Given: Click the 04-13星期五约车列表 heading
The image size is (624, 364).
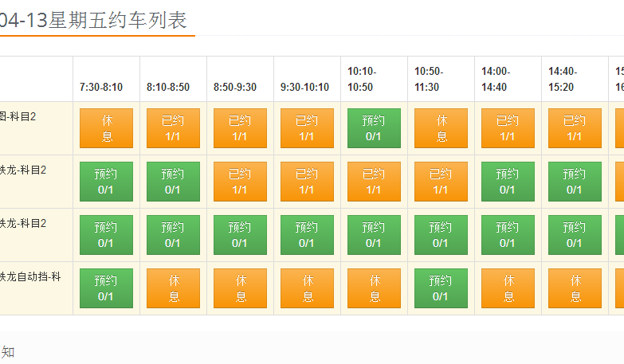Looking at the screenshot, I should coord(94,20).
